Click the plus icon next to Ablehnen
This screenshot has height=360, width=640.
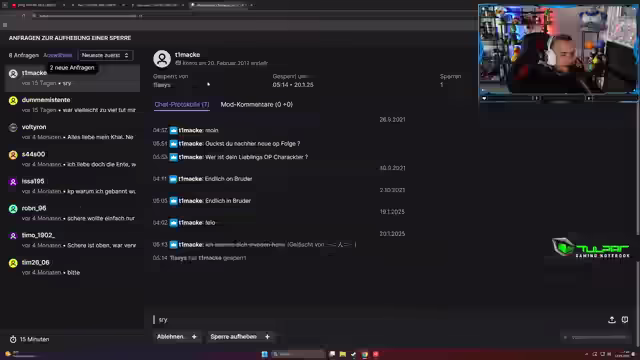[194, 337]
